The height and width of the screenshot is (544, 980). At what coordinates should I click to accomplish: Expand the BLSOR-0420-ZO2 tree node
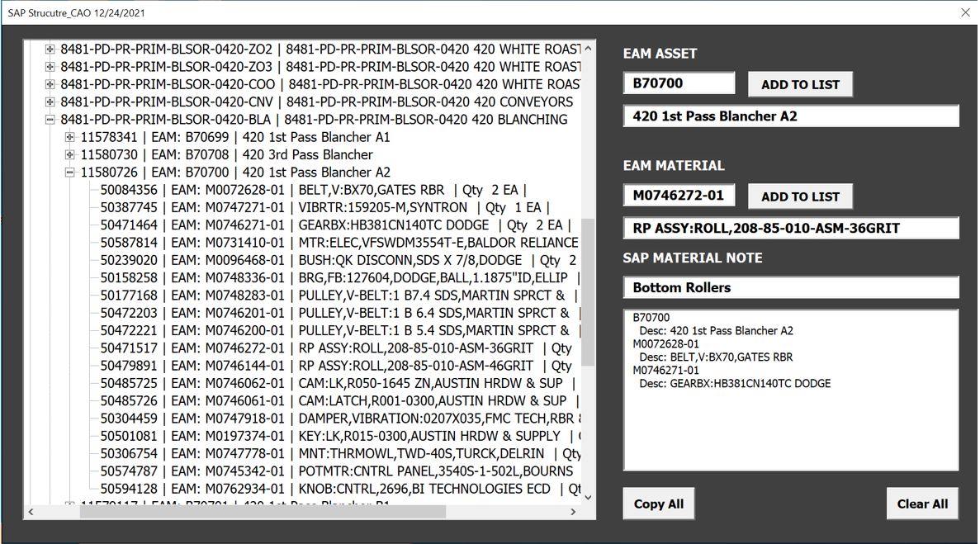coord(50,49)
